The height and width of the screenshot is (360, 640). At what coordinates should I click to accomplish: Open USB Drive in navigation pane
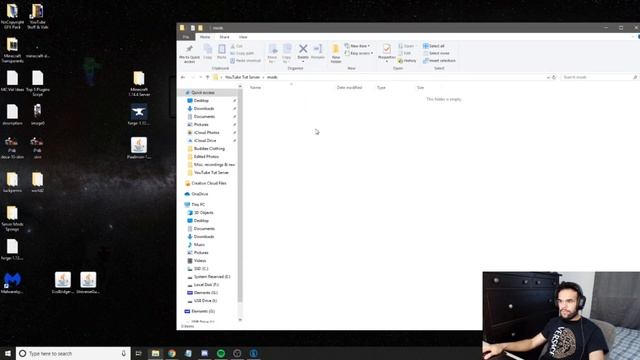(205, 301)
